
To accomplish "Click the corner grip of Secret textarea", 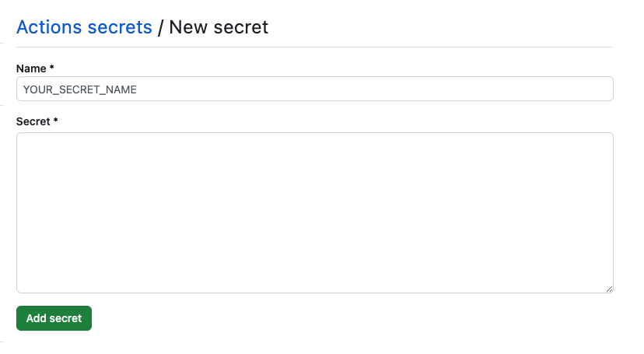I will pyautogui.click(x=609, y=289).
